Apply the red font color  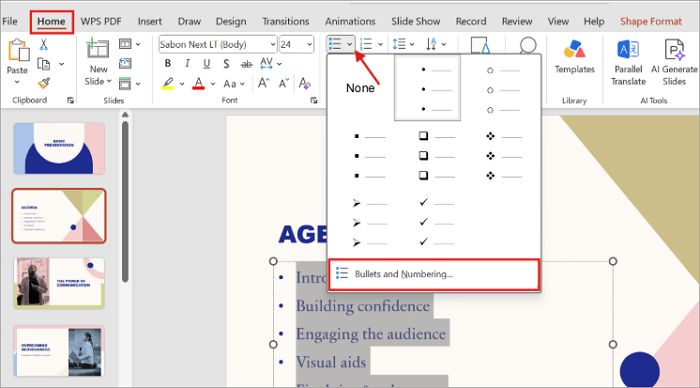point(199,83)
